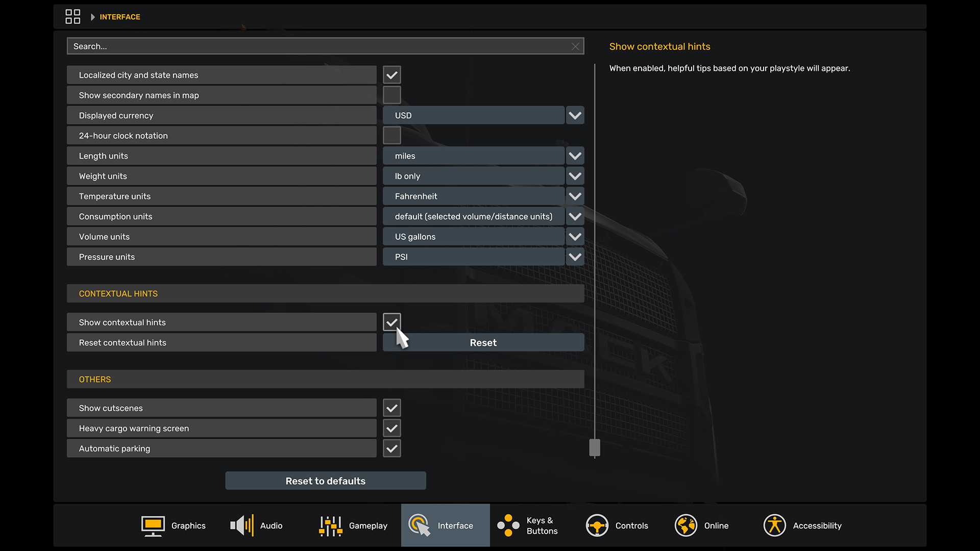Screen dimensions: 980x551
Task: Enable Show secondary names in map
Action: [391, 95]
